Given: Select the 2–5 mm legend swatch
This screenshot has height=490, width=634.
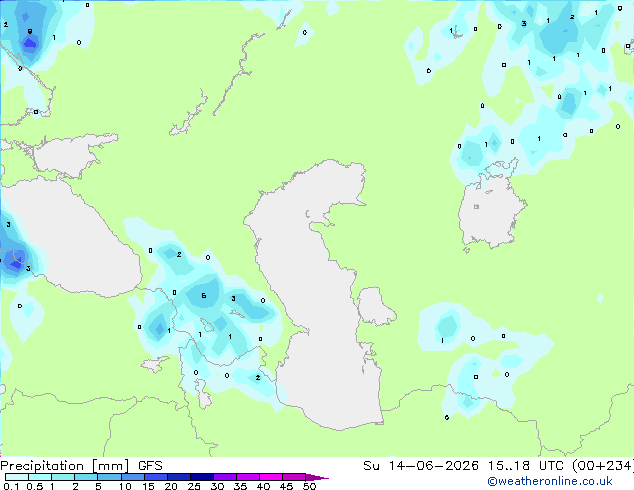Looking at the screenshot, I should coord(86,477).
